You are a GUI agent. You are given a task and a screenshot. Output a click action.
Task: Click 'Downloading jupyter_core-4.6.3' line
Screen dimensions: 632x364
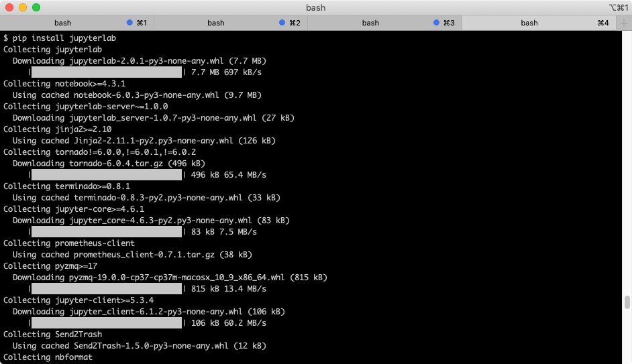click(x=151, y=221)
